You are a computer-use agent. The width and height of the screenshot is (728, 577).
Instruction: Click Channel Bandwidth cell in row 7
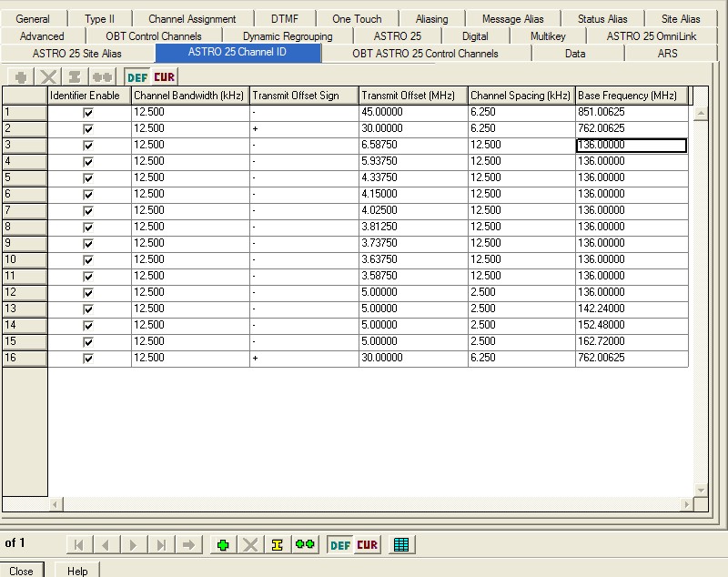tap(190, 211)
